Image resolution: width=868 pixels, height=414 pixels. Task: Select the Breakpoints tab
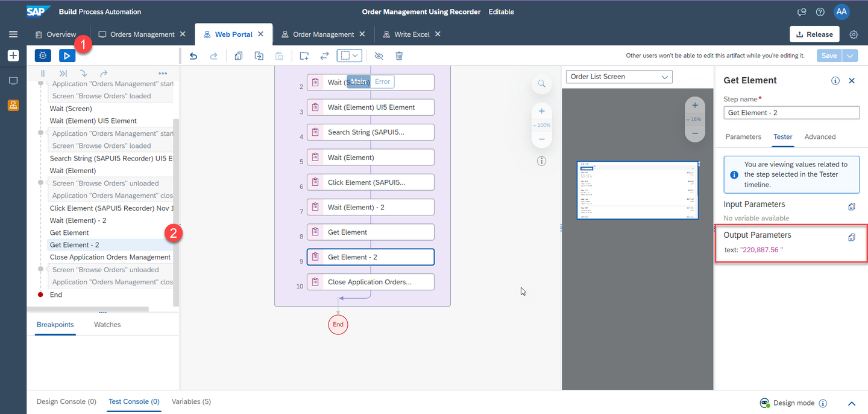pos(55,325)
